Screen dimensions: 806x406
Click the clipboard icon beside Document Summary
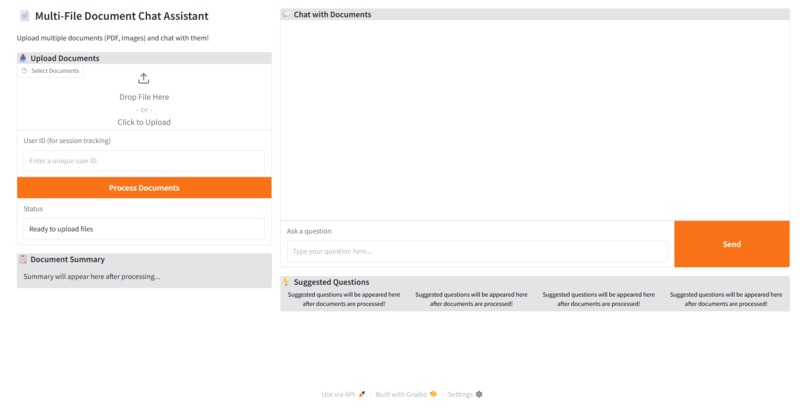23,259
